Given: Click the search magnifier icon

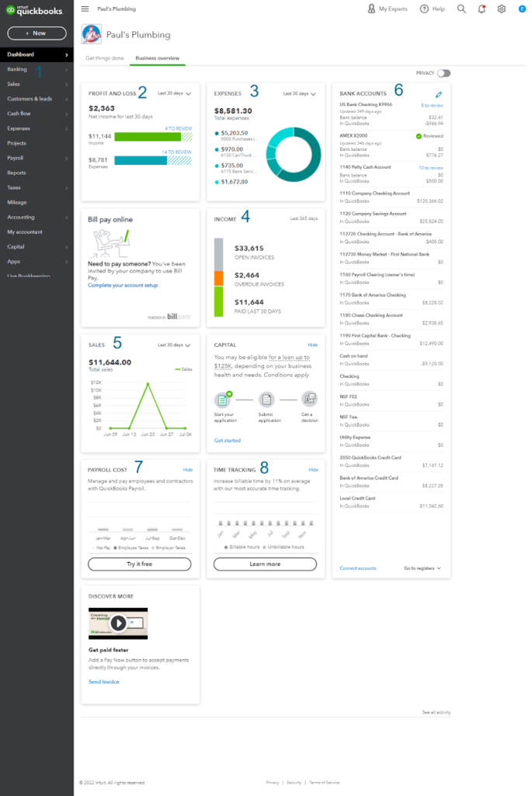Looking at the screenshot, I should 461,9.
